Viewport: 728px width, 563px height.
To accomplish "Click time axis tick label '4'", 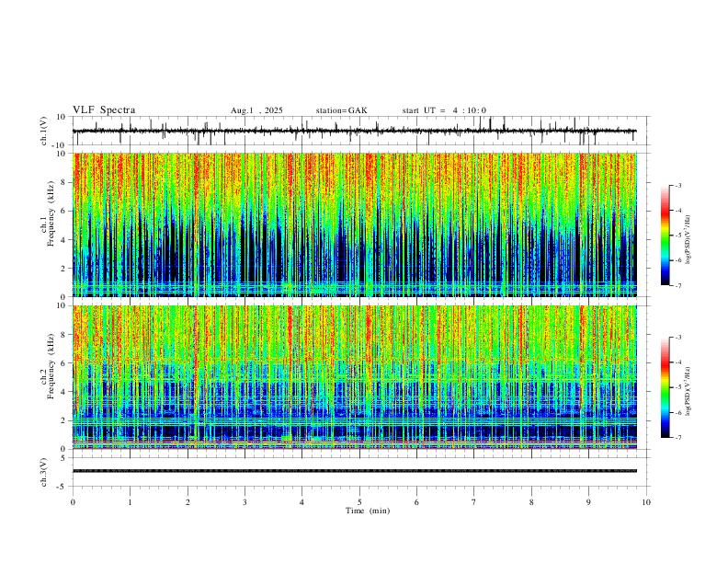I will click(301, 502).
